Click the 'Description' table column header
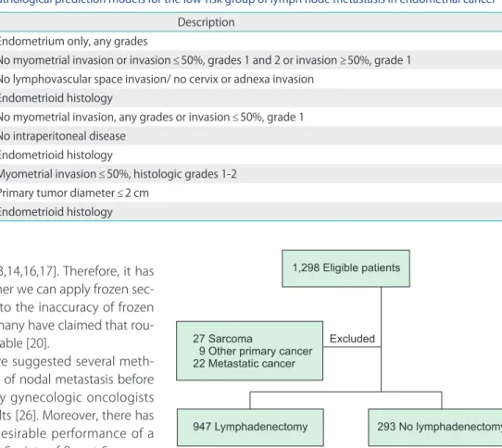 [207, 22]
